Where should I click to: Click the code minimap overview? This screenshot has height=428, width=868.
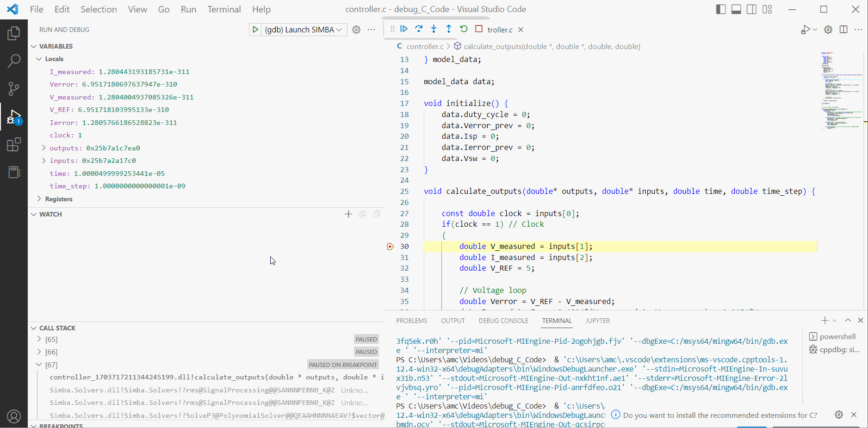[842, 91]
